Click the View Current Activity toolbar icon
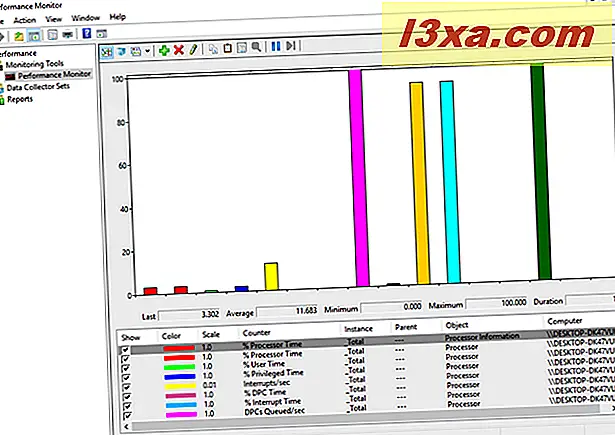The width and height of the screenshot is (615, 435). tap(107, 51)
